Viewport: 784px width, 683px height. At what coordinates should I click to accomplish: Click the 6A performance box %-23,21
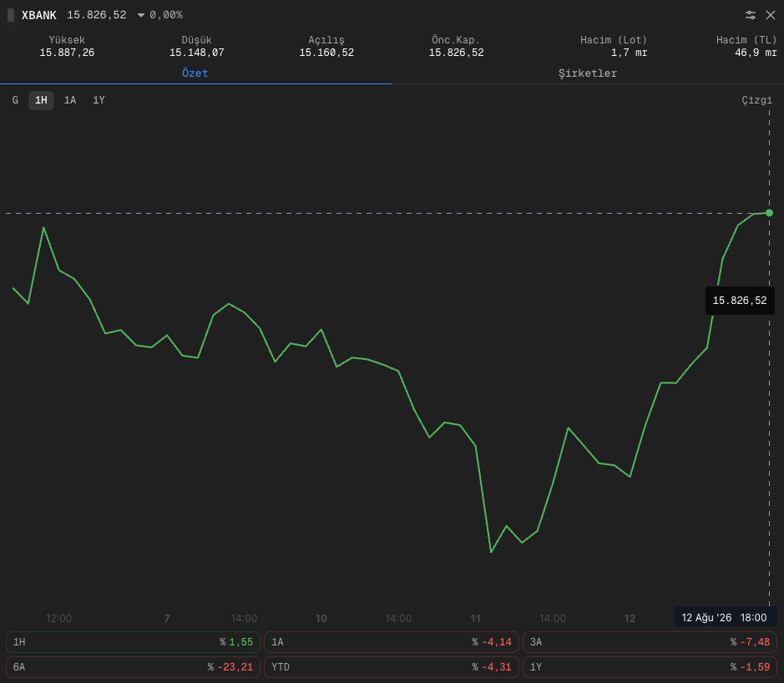[133, 667]
